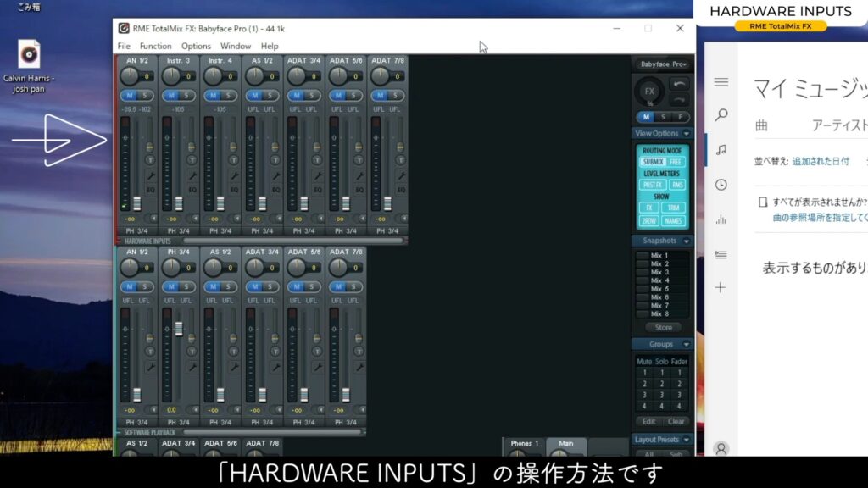Collapse the View Options panel
The image size is (868, 488).
click(x=687, y=133)
